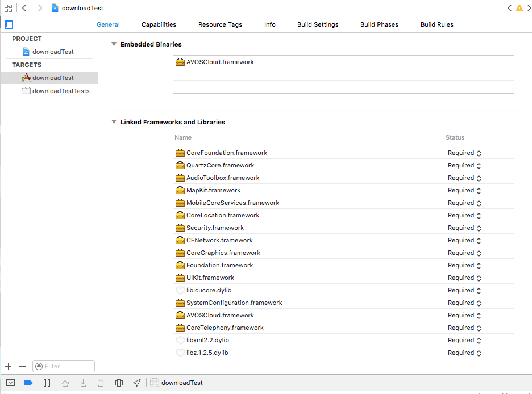Open the Build Phases tab

pos(379,24)
